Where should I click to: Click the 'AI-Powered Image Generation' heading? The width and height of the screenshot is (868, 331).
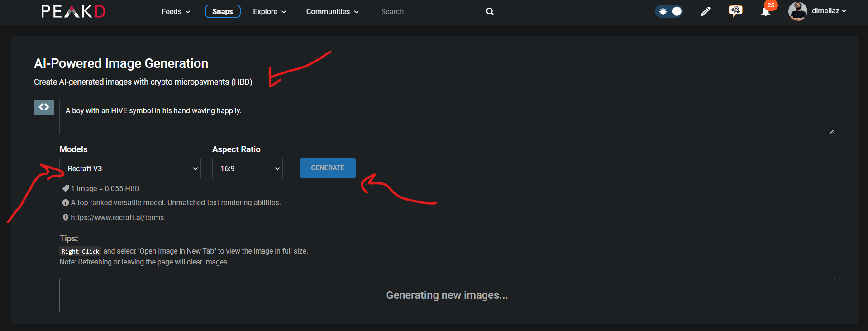[121, 63]
